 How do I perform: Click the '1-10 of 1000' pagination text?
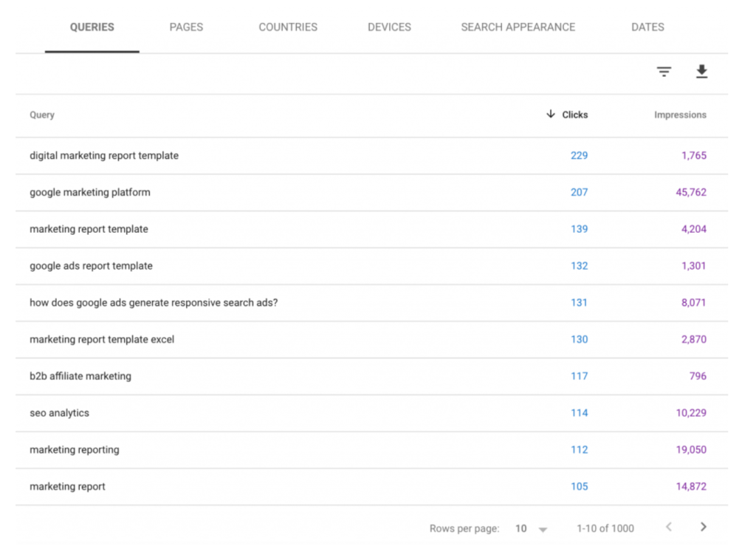point(605,529)
